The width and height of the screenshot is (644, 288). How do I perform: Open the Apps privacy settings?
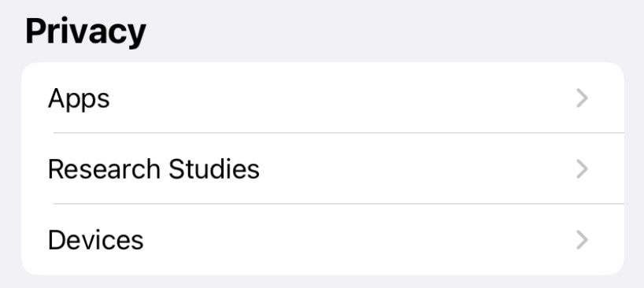tap(323, 98)
